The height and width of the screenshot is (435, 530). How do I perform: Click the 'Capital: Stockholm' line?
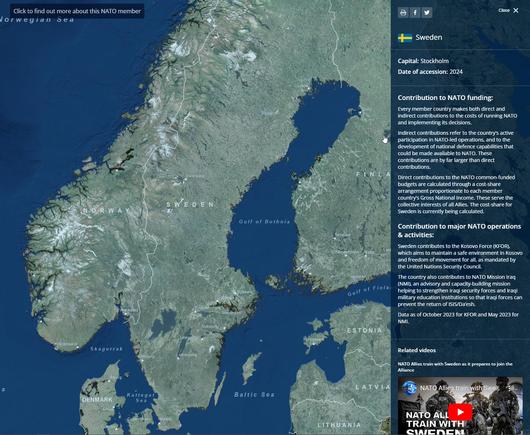pos(423,61)
